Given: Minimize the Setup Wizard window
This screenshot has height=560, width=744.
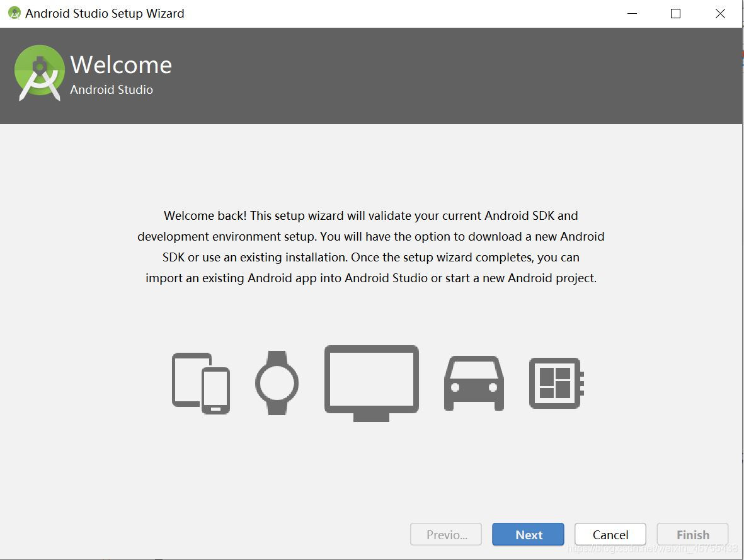Looking at the screenshot, I should coord(632,13).
